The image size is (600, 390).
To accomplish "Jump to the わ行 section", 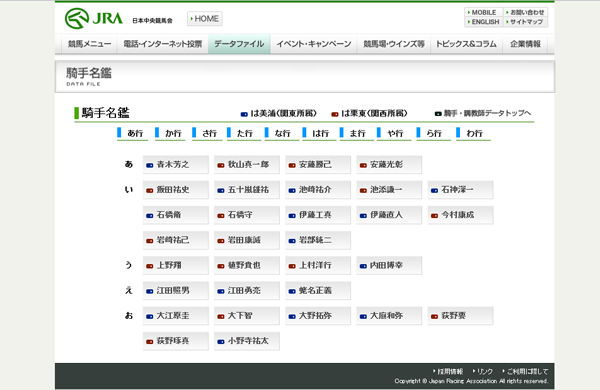I will (x=473, y=134).
